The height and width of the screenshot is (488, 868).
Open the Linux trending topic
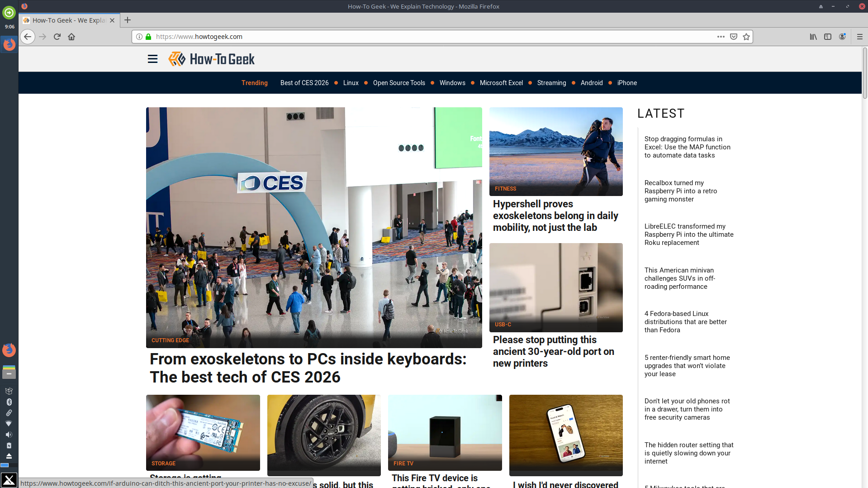pos(351,83)
